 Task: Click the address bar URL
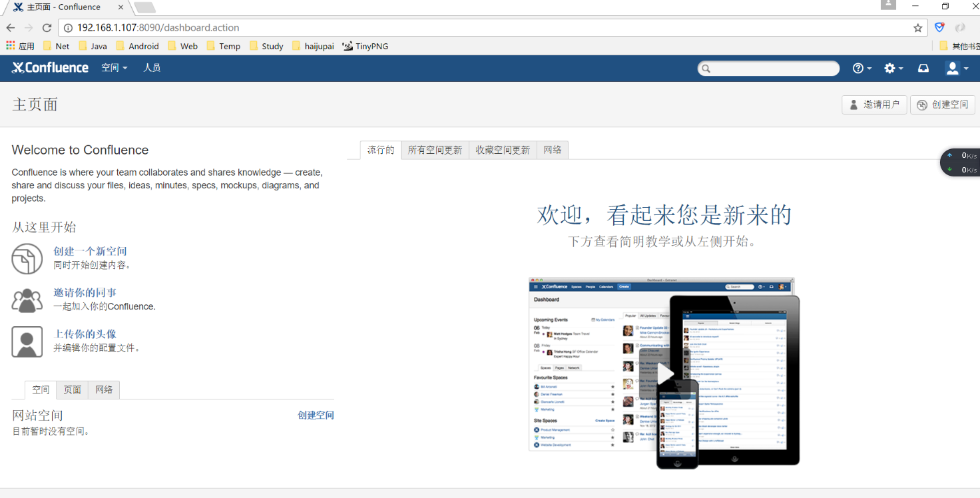click(158, 28)
